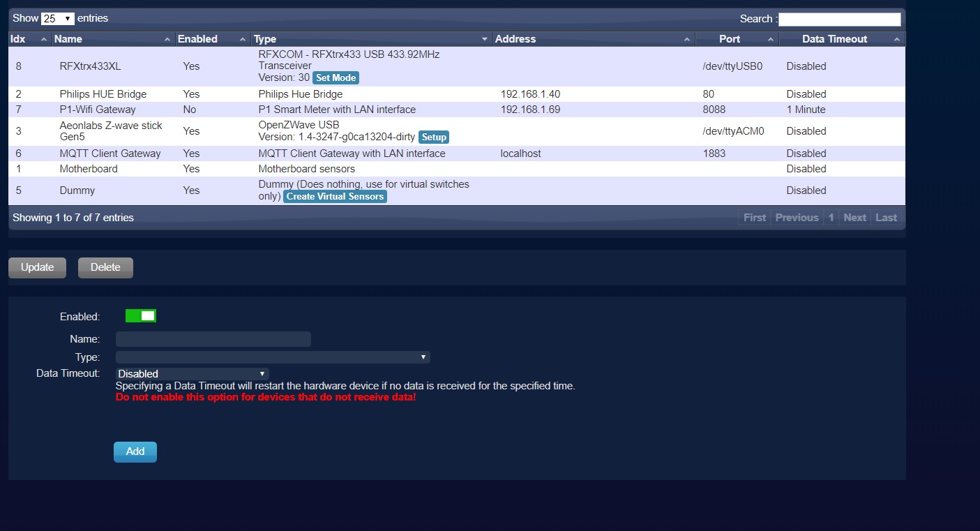This screenshot has height=531, width=980.
Task: Click the /dev/ttyUSB0 port cell
Action: (733, 66)
